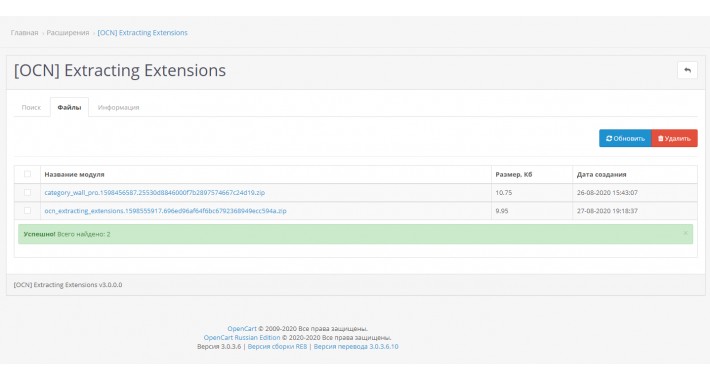This screenshot has height=380, width=710.
Task: Dismiss the green success alert
Action: click(685, 233)
